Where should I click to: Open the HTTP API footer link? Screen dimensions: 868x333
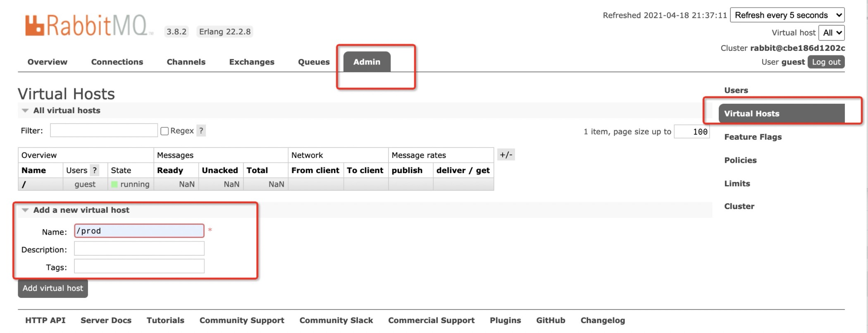pos(45,320)
